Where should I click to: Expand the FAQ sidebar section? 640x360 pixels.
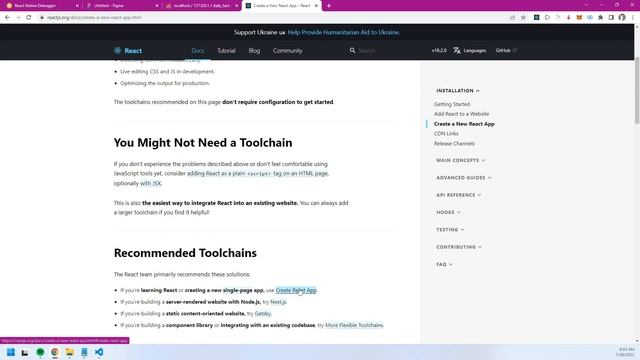[x=444, y=264]
